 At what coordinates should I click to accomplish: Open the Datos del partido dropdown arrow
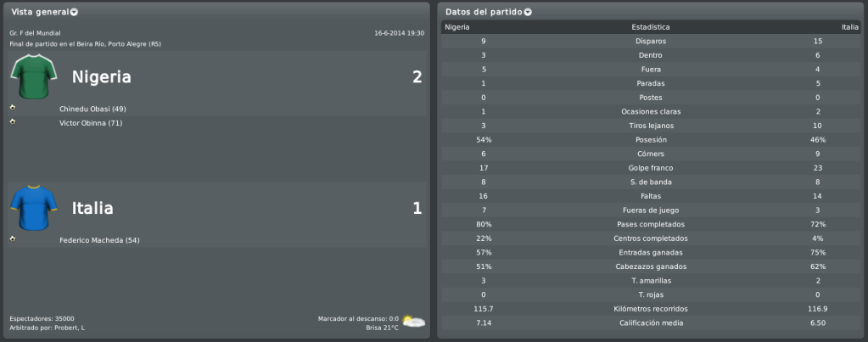528,12
